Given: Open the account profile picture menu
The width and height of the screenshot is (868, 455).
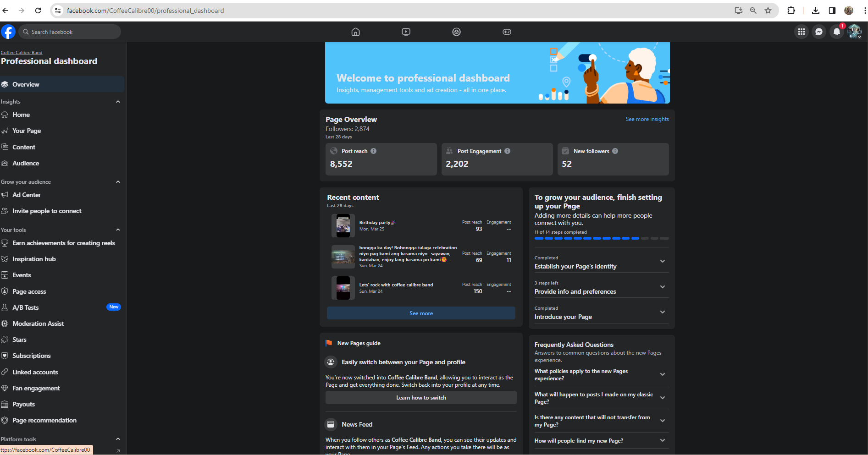Looking at the screenshot, I should (855, 32).
